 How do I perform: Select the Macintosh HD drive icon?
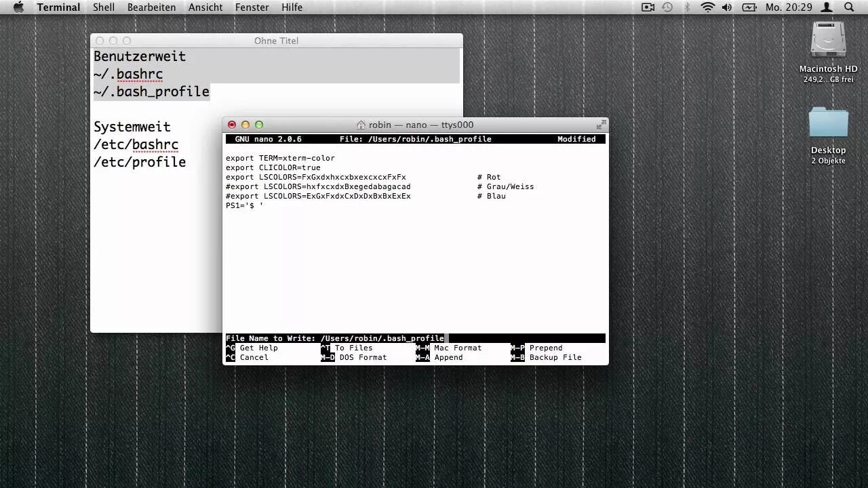[829, 39]
